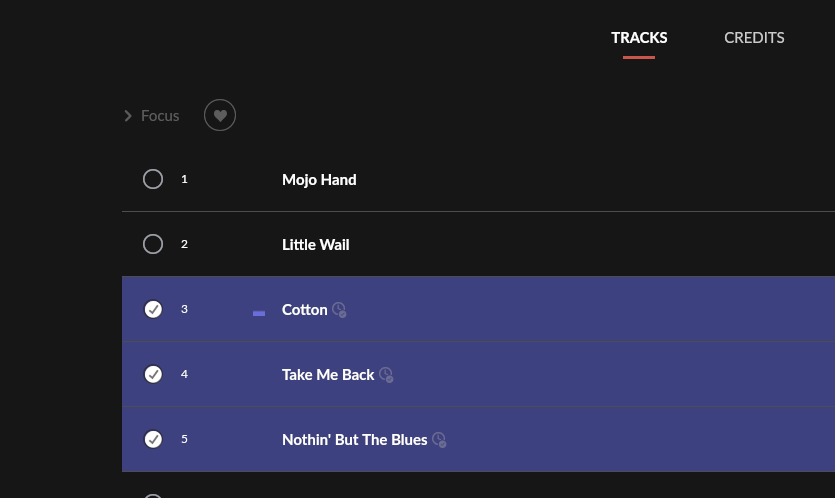Open the CREDITS tab

click(x=754, y=38)
